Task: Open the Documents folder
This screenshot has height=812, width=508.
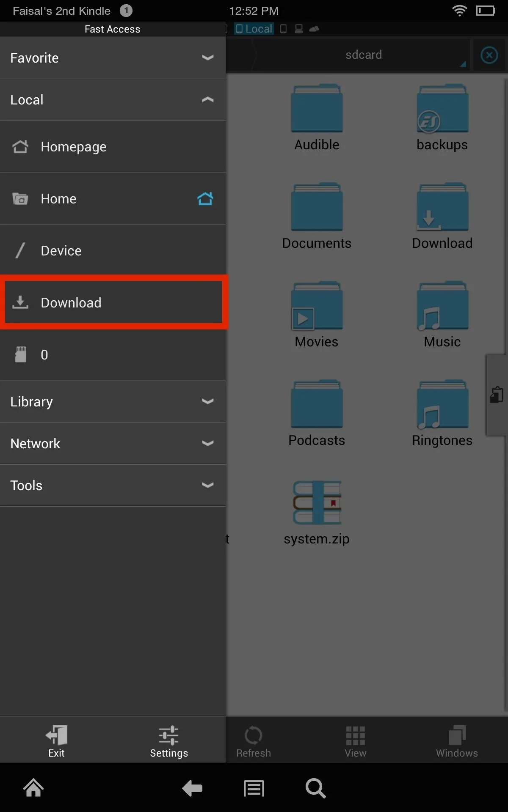Action: pyautogui.click(x=317, y=216)
